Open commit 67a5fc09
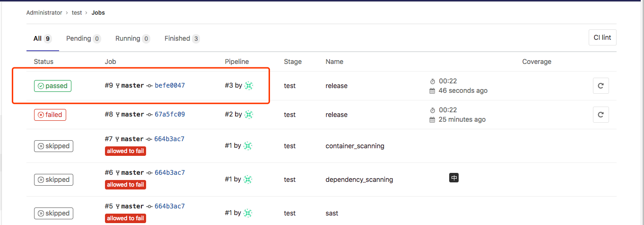 (170, 115)
